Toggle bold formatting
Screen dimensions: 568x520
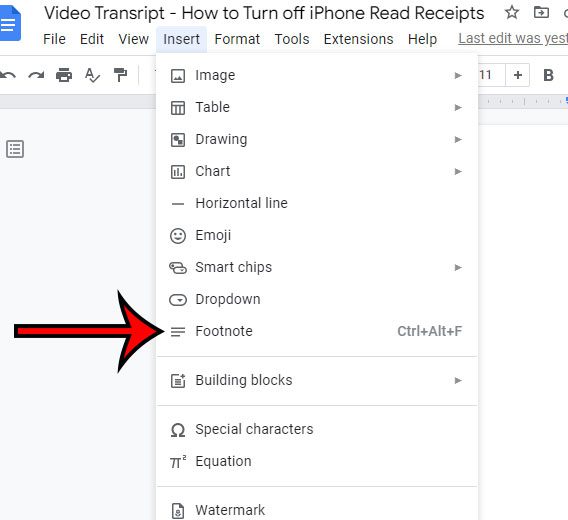click(x=548, y=75)
